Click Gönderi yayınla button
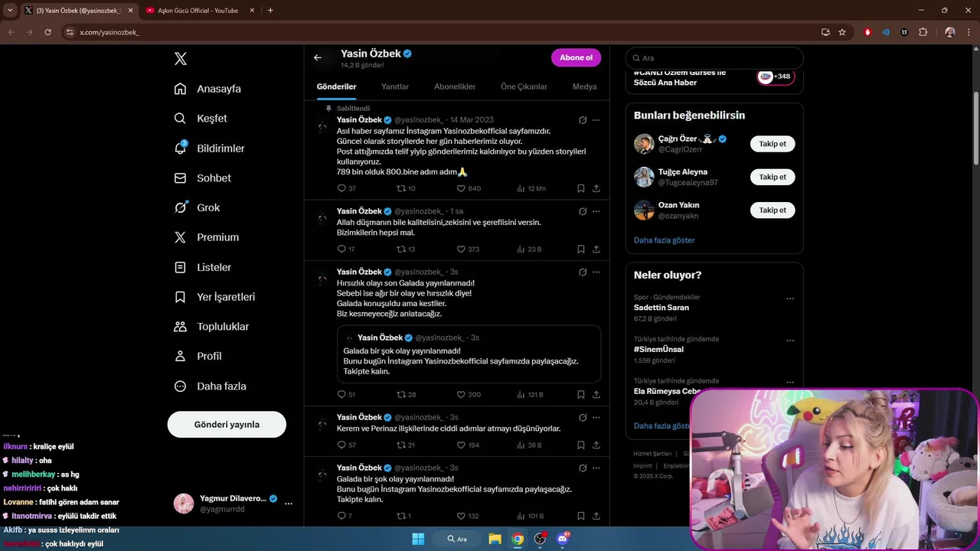Screen dimensions: 980x551 [227, 425]
